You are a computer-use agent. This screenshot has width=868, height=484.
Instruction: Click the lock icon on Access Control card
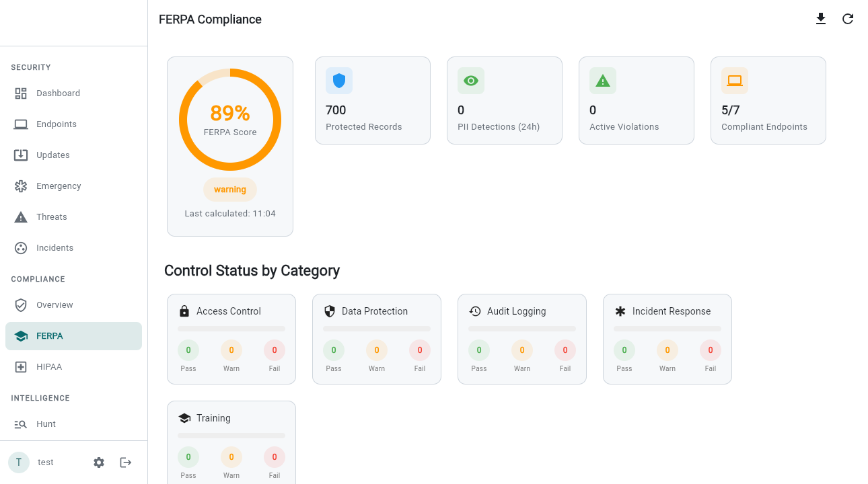coord(184,311)
